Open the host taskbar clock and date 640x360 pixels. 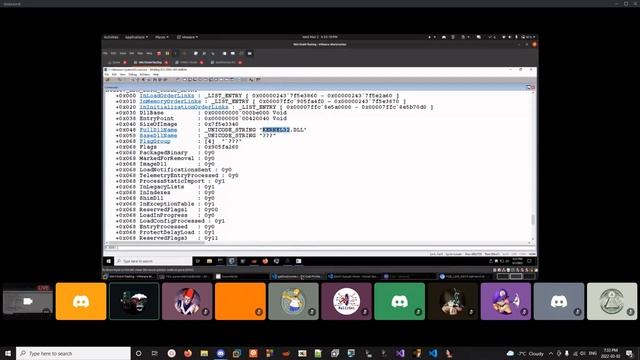[611, 353]
